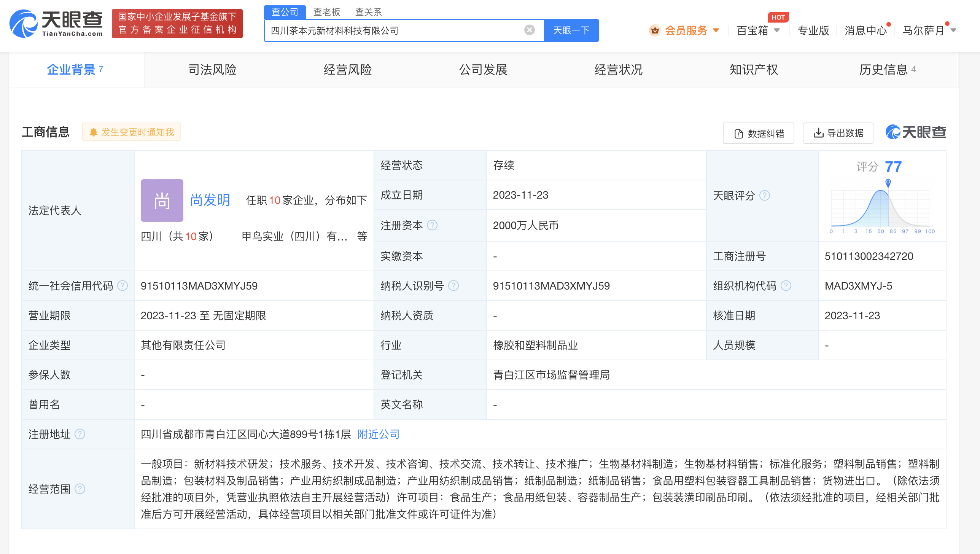Viewport: 980px width, 554px height.
Task: Expand the 会员服务 dropdown arrow
Action: 716,30
